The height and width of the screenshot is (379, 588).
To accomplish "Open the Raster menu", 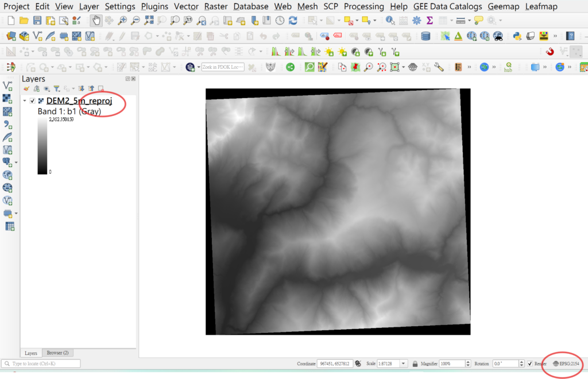I will [x=218, y=6].
